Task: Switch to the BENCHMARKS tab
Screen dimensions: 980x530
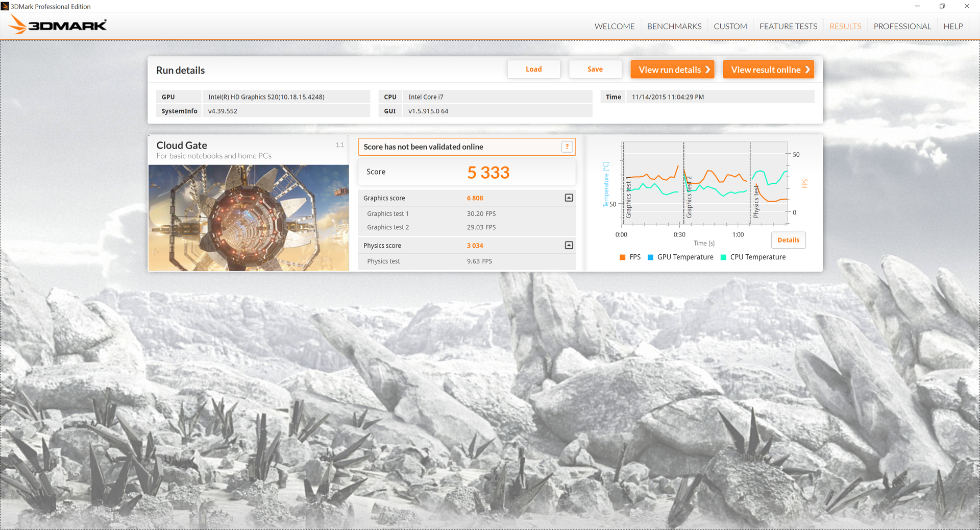Action: pos(674,27)
